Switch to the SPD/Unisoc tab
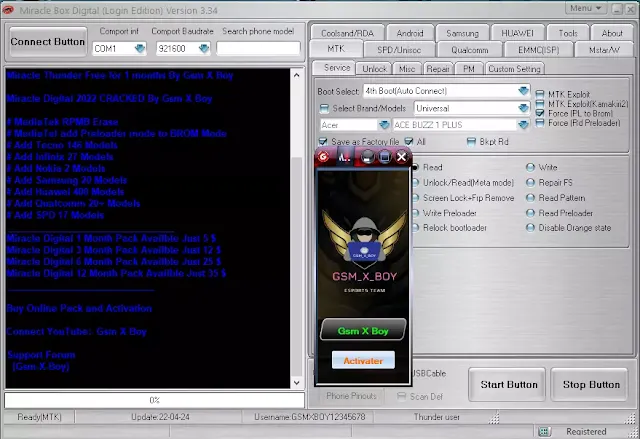This screenshot has width=640, height=439. point(399,50)
